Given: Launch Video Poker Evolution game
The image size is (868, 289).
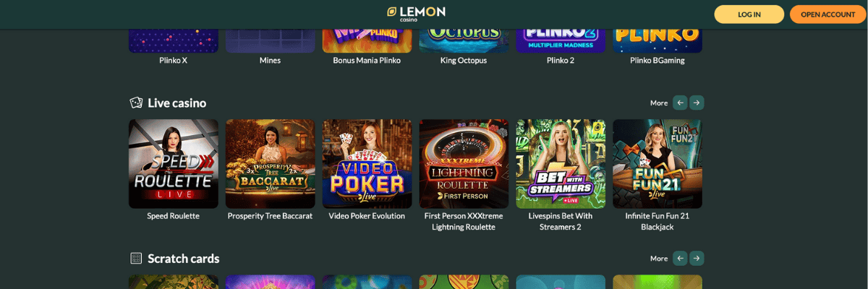Looking at the screenshot, I should pyautogui.click(x=367, y=164).
